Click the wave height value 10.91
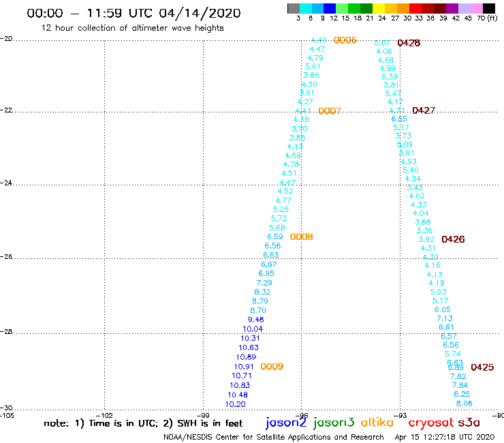This screenshot has height=443, width=504. [x=244, y=367]
